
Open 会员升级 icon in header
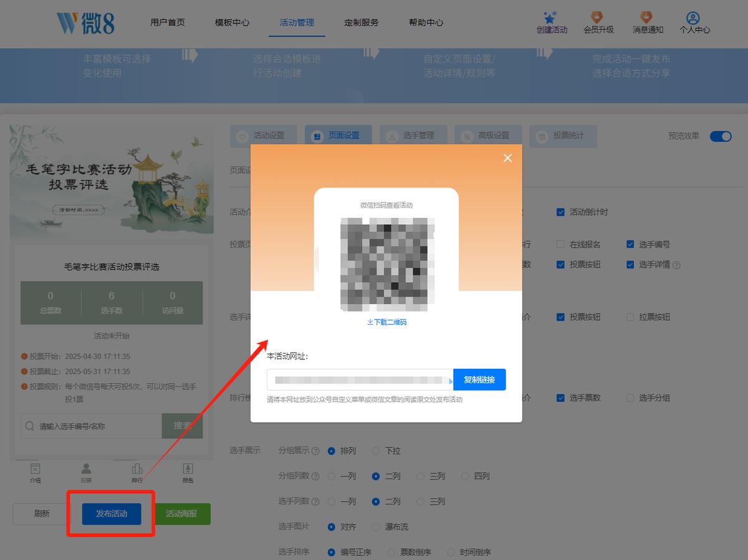click(598, 17)
